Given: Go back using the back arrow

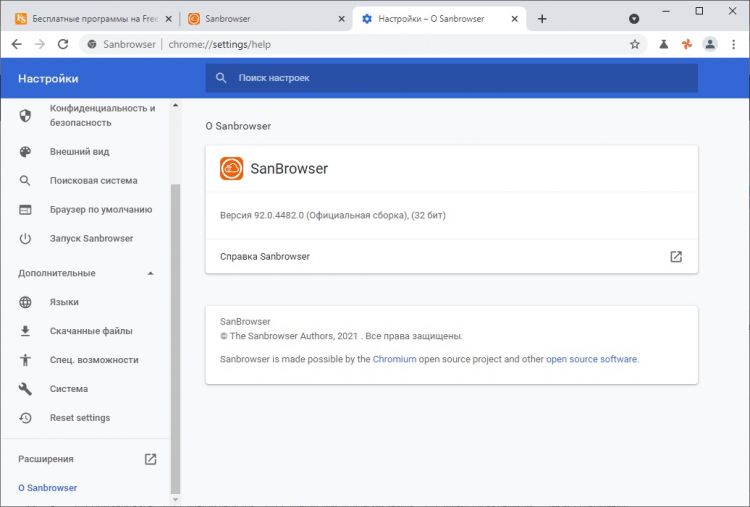Looking at the screenshot, I should click(x=16, y=44).
